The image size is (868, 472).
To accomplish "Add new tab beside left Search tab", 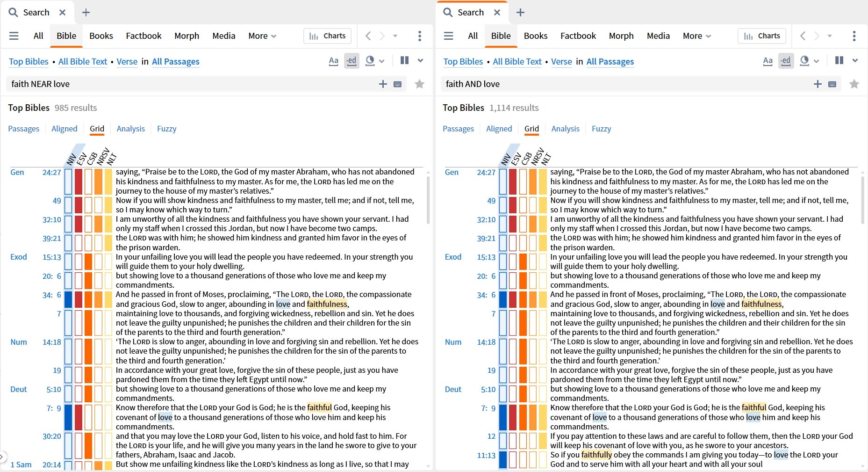I will click(x=86, y=13).
